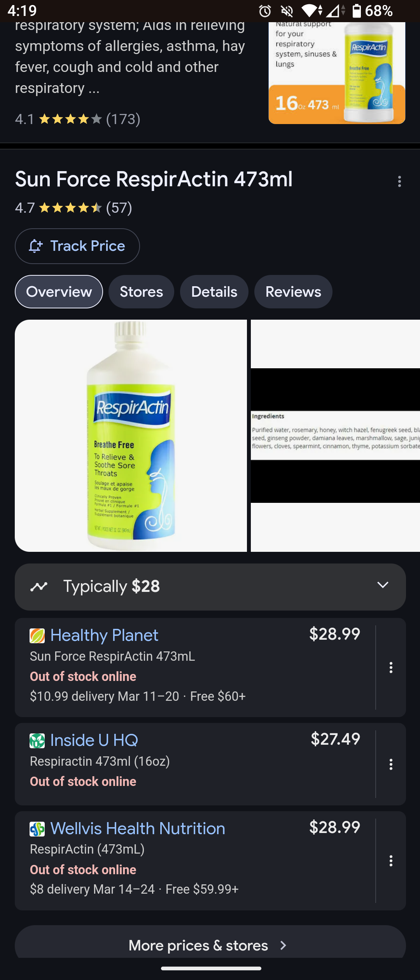Tap the Healthy Planet store logo icon

[37, 636]
